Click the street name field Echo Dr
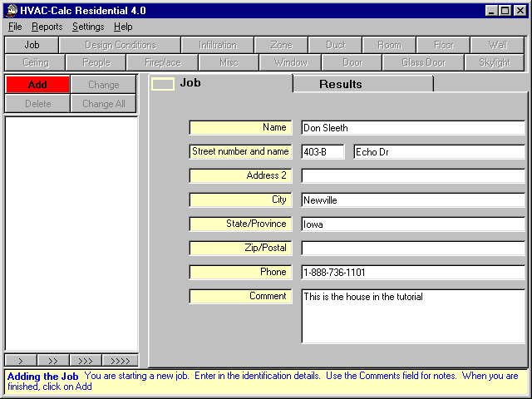Screen dimensions: 532x399 (x=439, y=152)
